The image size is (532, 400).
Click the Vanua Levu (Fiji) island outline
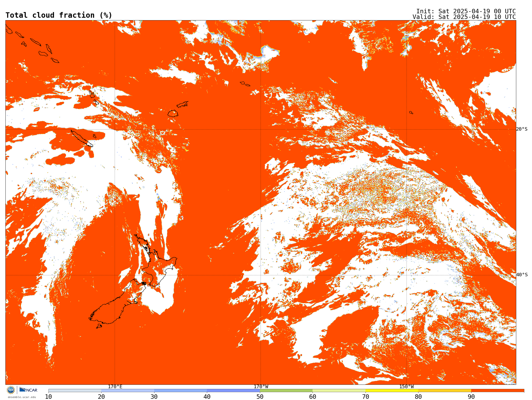pos(183,104)
